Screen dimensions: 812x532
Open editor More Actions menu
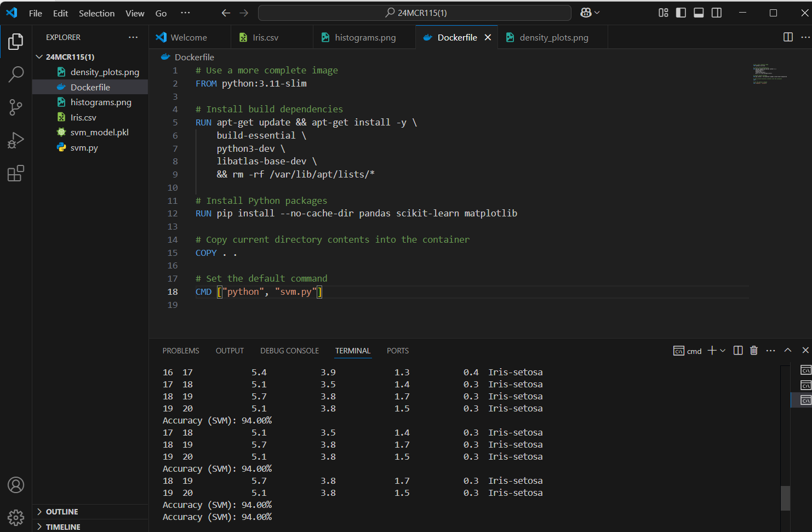coord(805,37)
